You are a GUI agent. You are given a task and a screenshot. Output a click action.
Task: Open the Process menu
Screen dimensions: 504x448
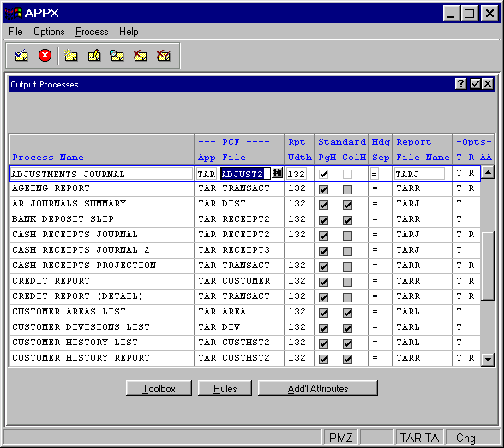coord(92,32)
